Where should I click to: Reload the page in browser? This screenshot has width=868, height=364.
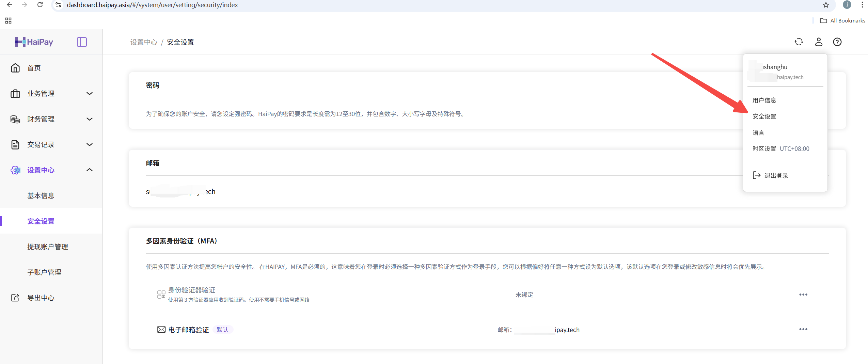(40, 5)
